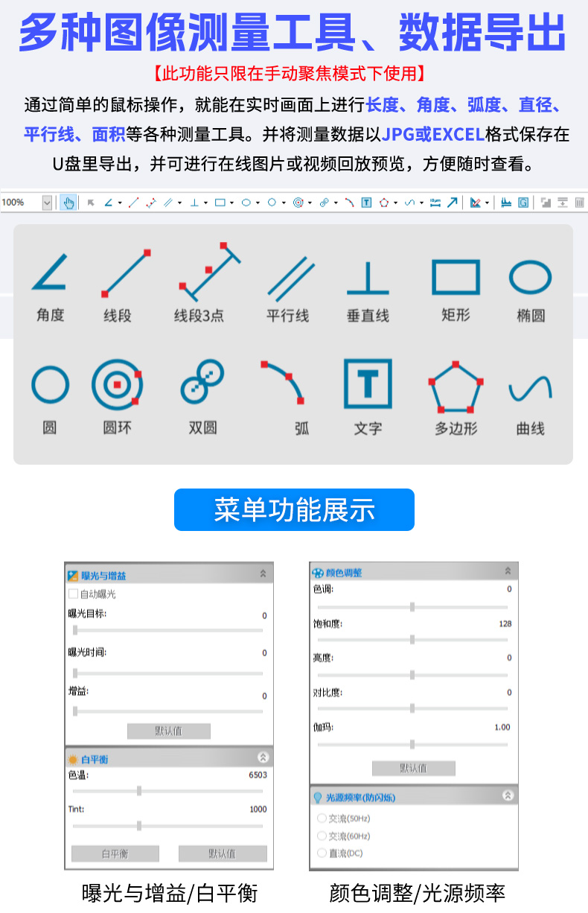This screenshot has height=913, width=588.
Task: Select the curve tool in toolbar
Action: tap(409, 203)
